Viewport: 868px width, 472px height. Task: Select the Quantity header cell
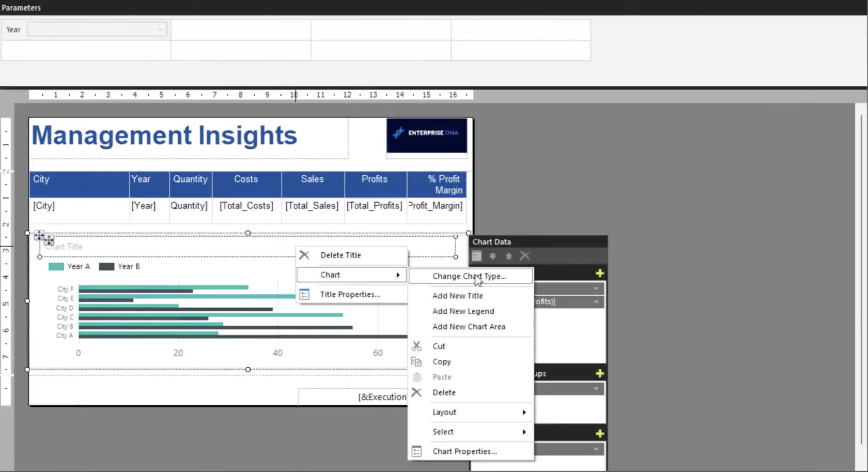point(191,185)
